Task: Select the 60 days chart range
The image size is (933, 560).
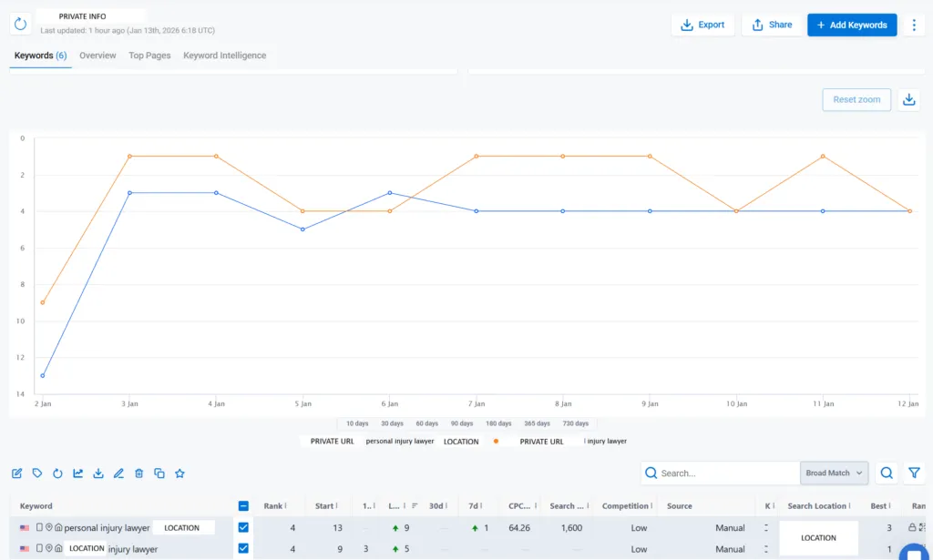Action: point(427,423)
